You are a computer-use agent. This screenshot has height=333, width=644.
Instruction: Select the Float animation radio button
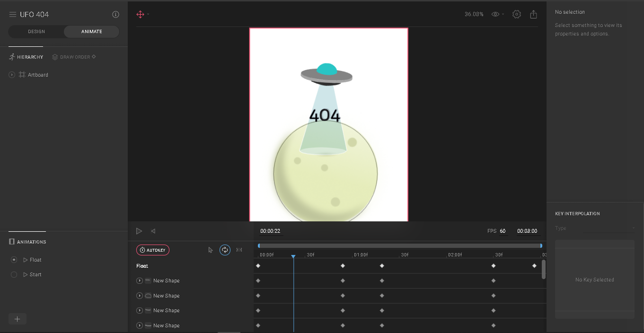pyautogui.click(x=14, y=259)
